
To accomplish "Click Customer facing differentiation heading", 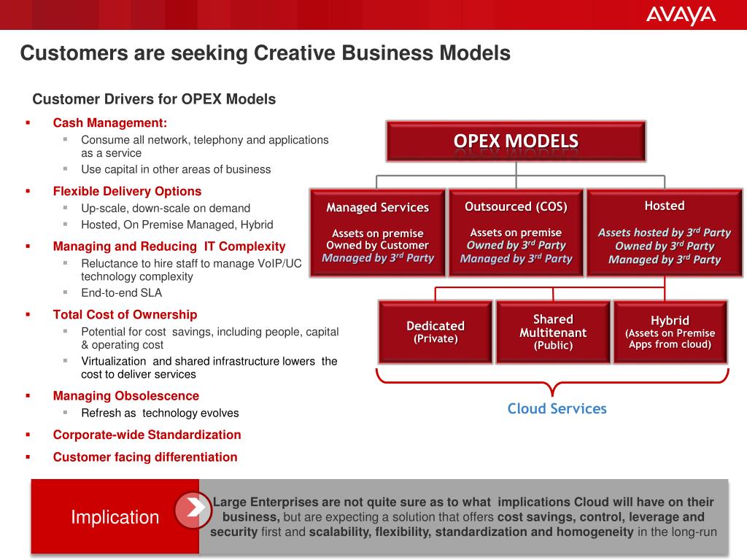I will point(145,457).
